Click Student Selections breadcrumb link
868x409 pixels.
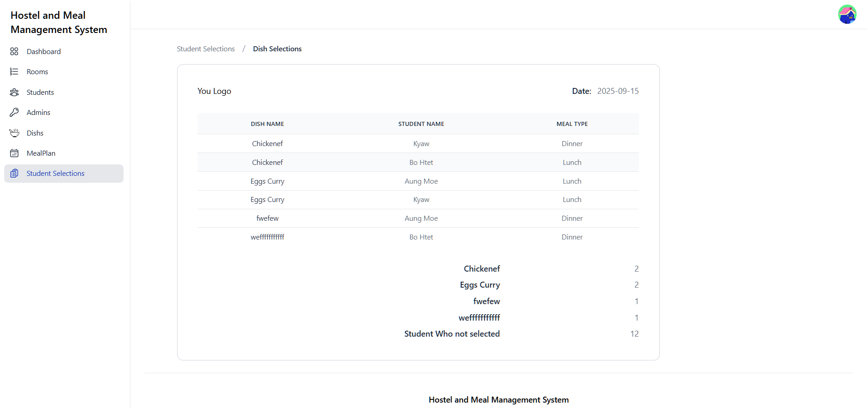(205, 49)
